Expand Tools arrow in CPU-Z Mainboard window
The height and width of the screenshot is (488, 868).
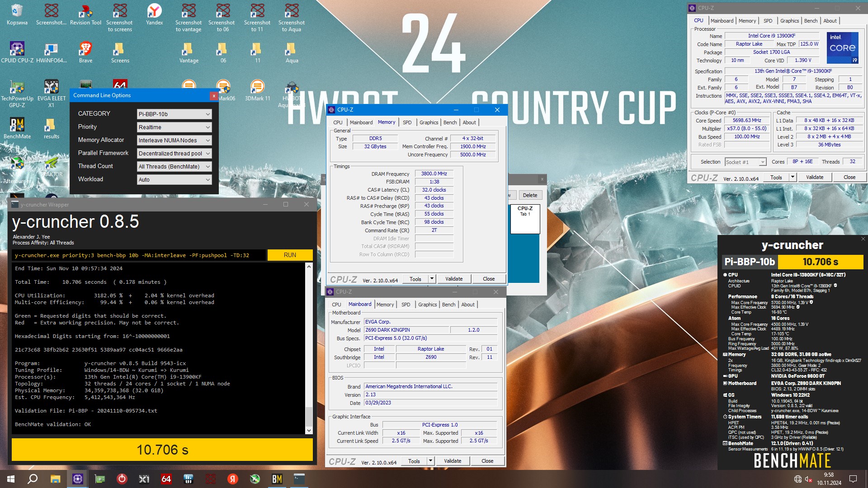(x=430, y=461)
